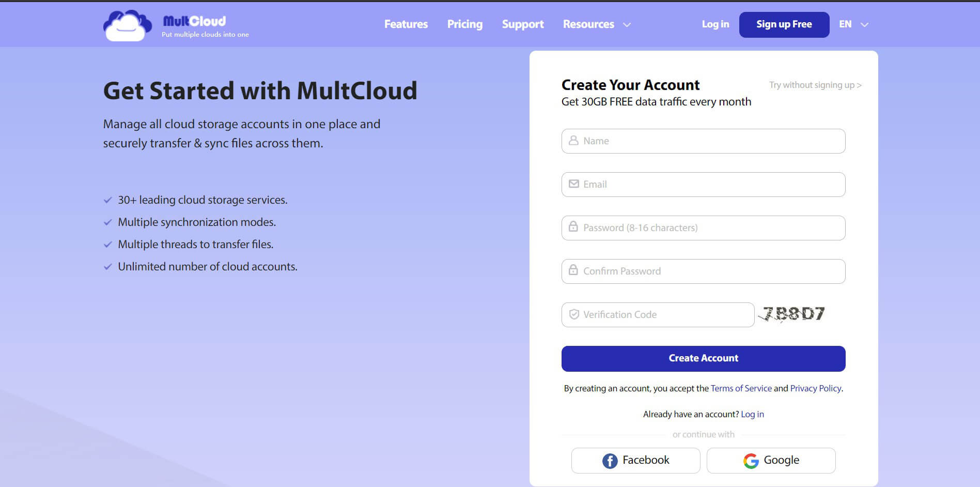Click the Sign up Free button
The image size is (980, 487).
(784, 24)
